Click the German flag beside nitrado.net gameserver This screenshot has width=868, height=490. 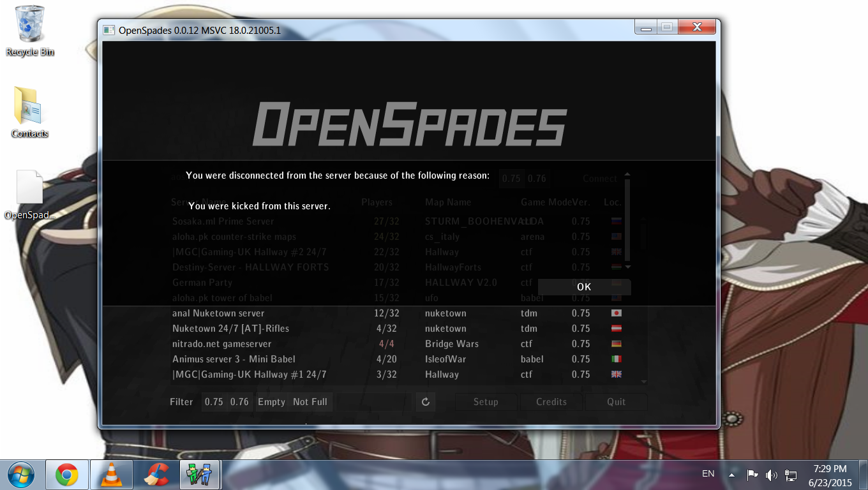[x=616, y=343]
